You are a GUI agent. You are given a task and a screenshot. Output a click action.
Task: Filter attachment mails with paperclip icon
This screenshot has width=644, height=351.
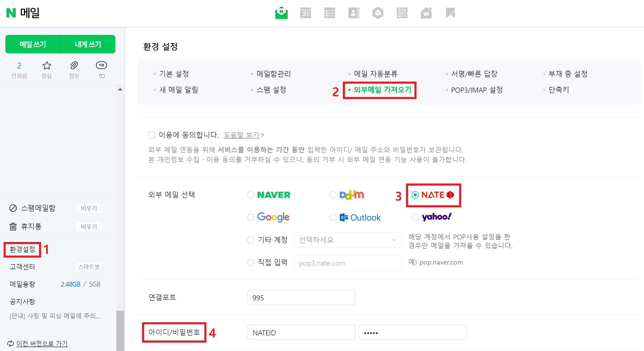pyautogui.click(x=74, y=66)
